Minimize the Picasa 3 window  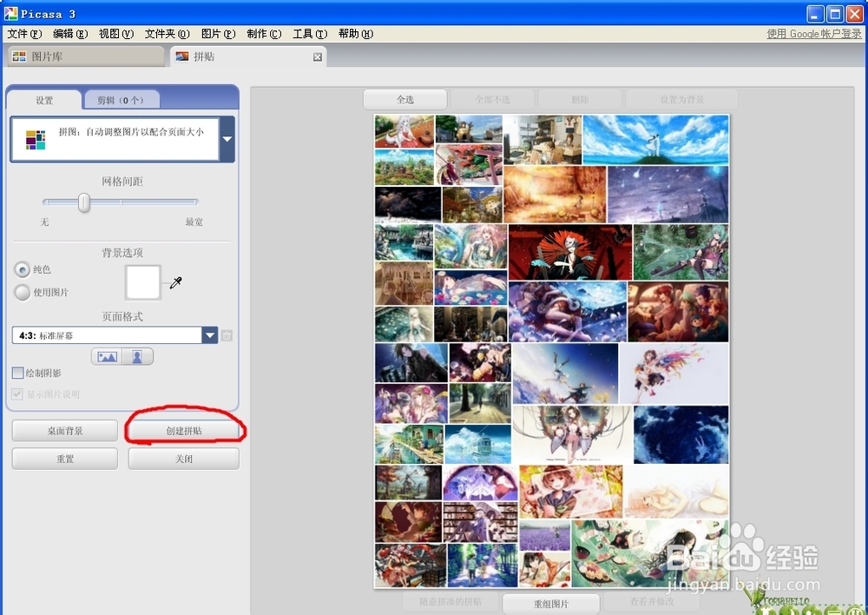point(815,14)
